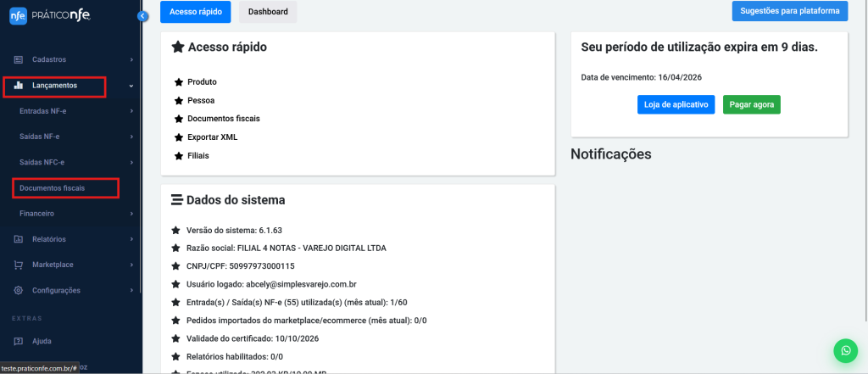Click the Ajuda help icon
Image resolution: width=868 pixels, height=374 pixels.
18,341
